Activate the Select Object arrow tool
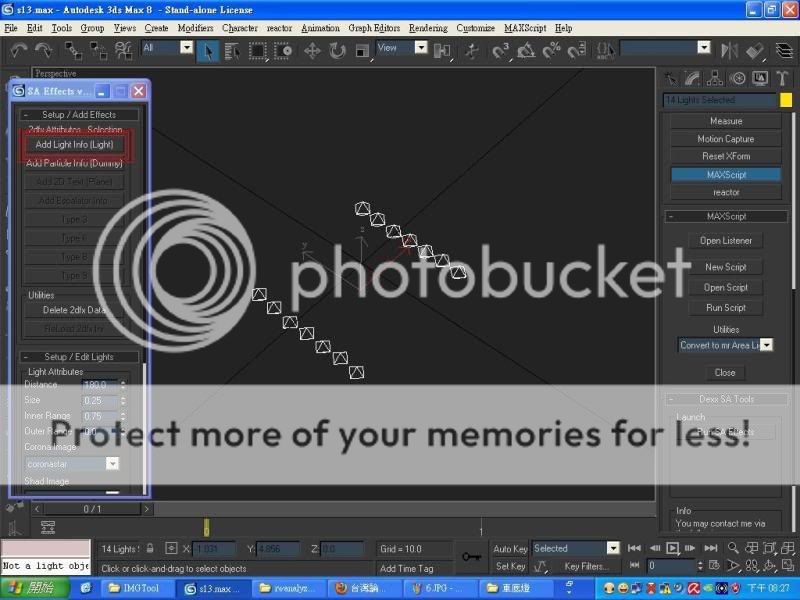This screenshot has height=600, width=800. [209, 50]
